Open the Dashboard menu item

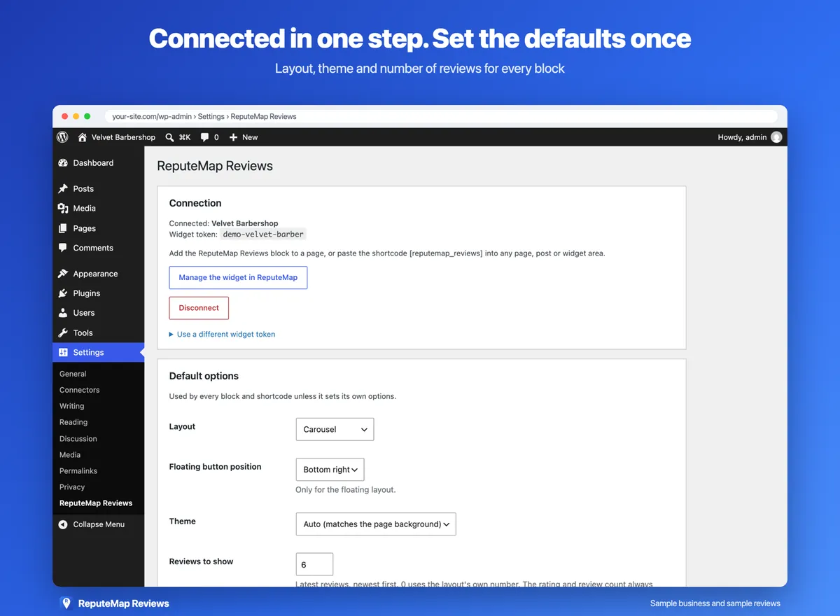(x=98, y=163)
